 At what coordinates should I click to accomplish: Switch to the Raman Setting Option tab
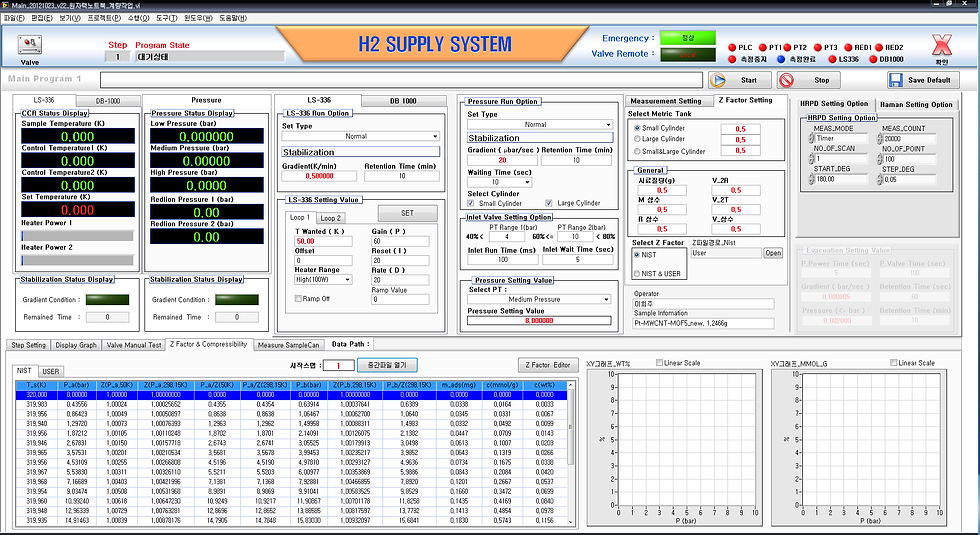click(x=916, y=104)
